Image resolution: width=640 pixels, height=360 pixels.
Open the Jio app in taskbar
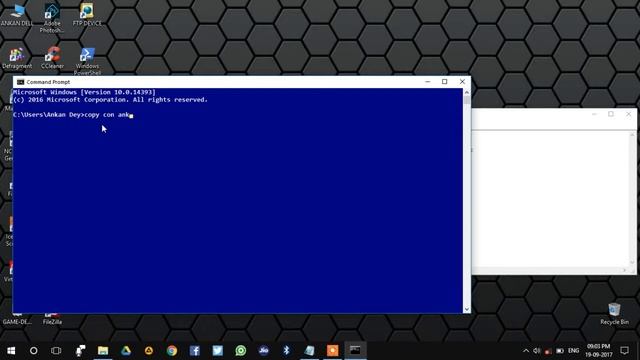point(264,351)
